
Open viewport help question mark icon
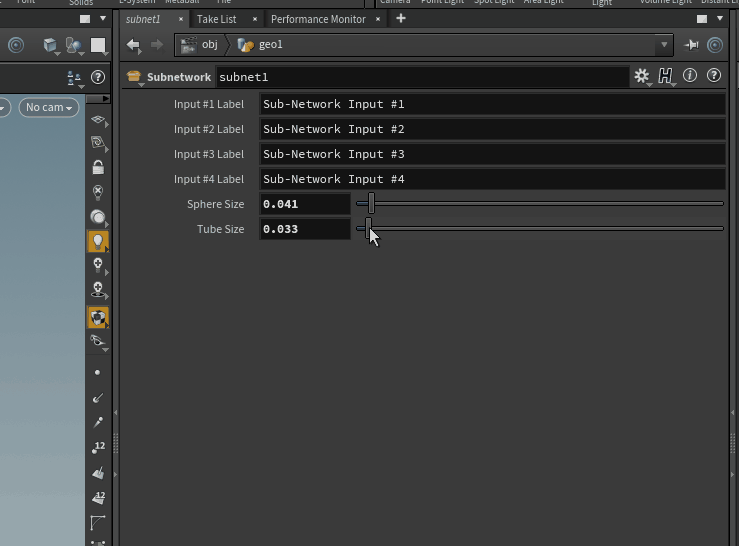[x=98, y=77]
